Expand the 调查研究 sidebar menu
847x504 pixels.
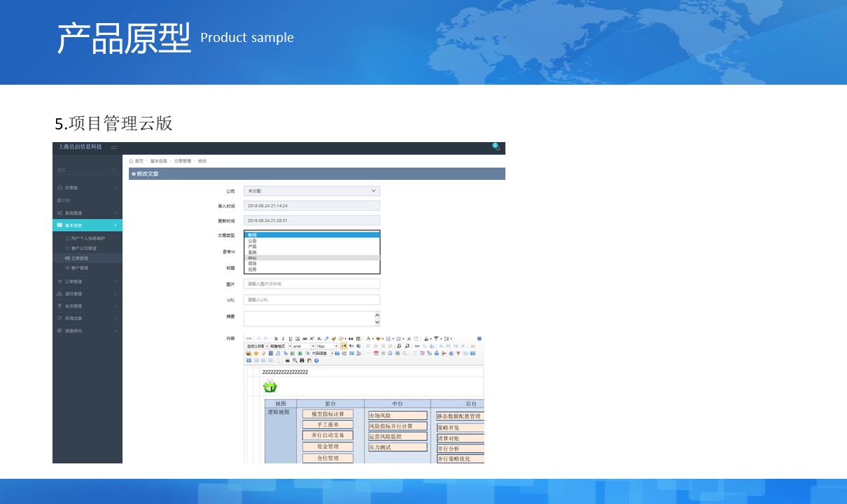coord(87,330)
